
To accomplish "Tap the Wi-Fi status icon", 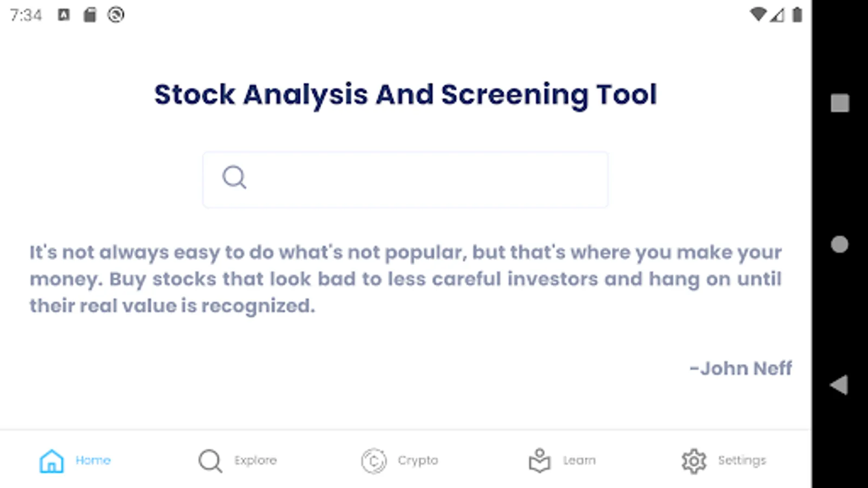I will pyautogui.click(x=757, y=15).
